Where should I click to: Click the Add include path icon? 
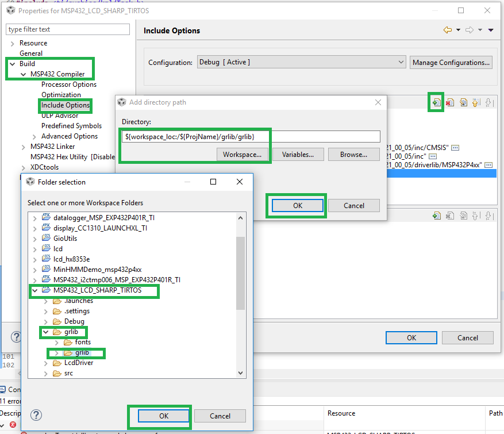point(437,102)
